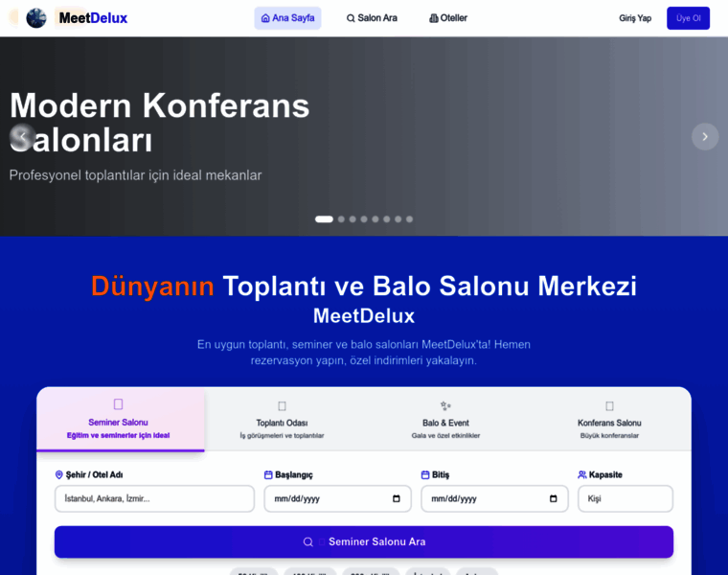Screen dimensions: 728x575
Task: Click the Giriş Yap link
Action: click(635, 18)
